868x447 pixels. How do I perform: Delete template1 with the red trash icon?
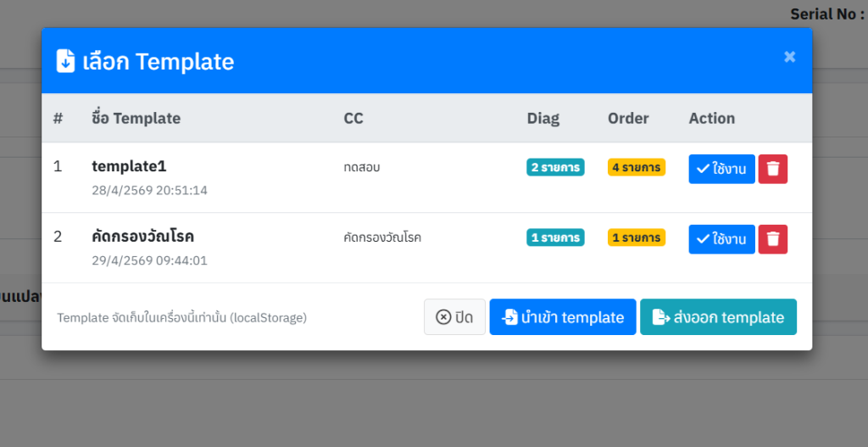click(x=772, y=169)
